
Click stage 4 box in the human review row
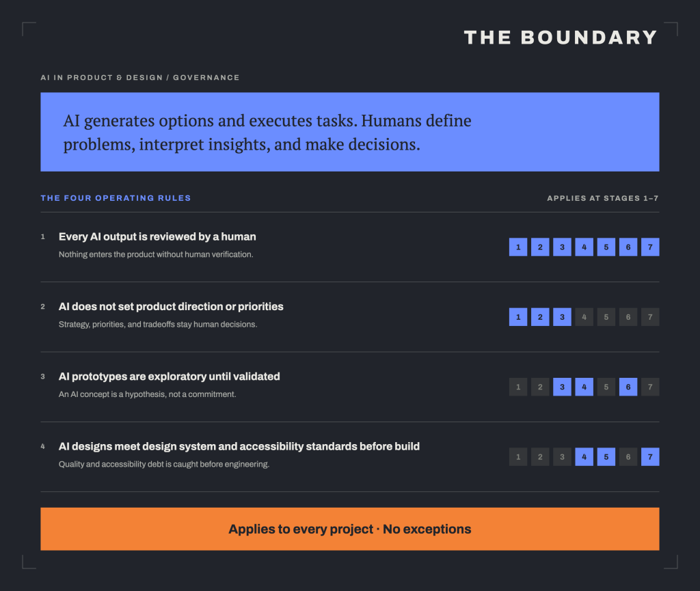tap(584, 247)
